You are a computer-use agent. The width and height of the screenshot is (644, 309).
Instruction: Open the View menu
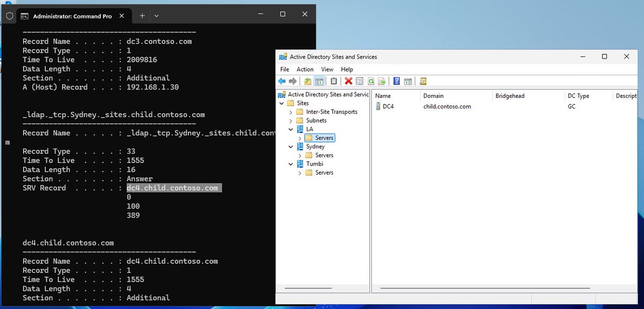[x=327, y=69]
